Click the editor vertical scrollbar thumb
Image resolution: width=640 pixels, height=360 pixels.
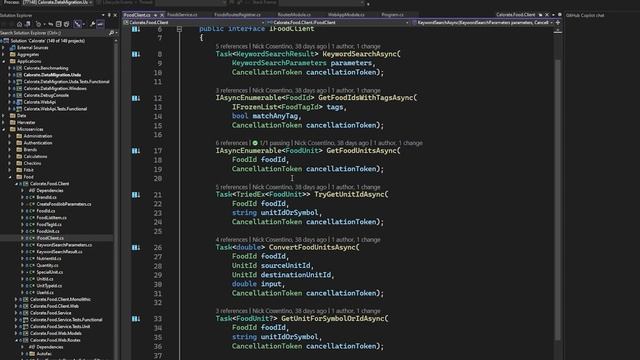(x=558, y=200)
